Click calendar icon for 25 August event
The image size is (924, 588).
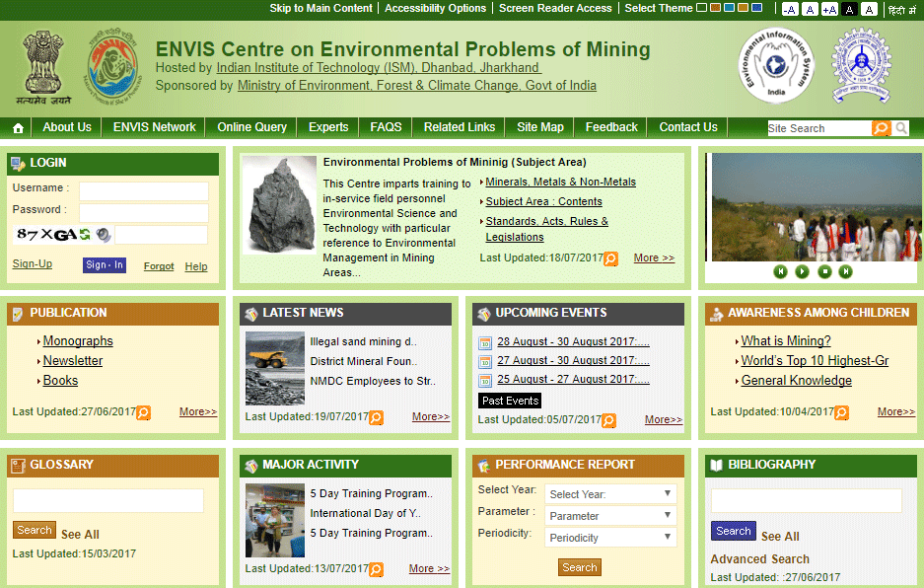pos(485,381)
